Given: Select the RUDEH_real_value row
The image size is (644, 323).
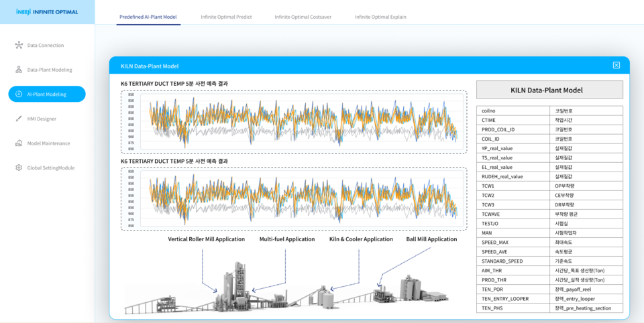Looking at the screenshot, I should click(x=549, y=176).
